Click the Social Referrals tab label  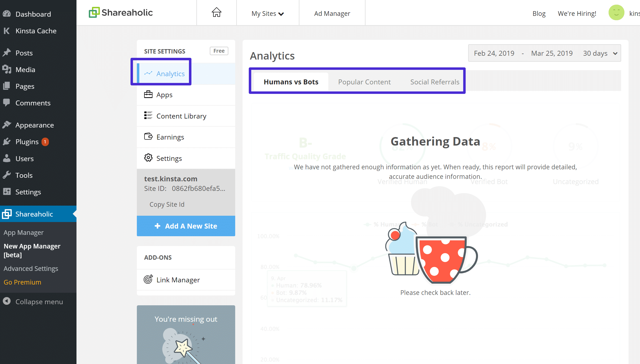(x=434, y=81)
